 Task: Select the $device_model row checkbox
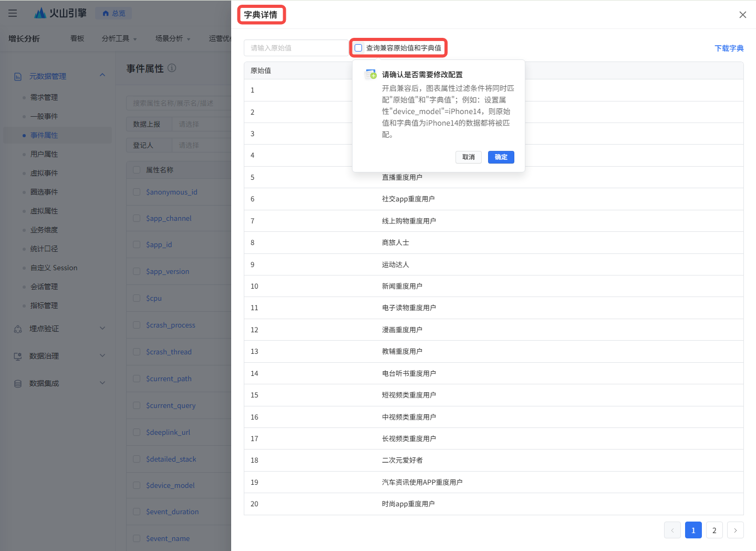pos(137,485)
